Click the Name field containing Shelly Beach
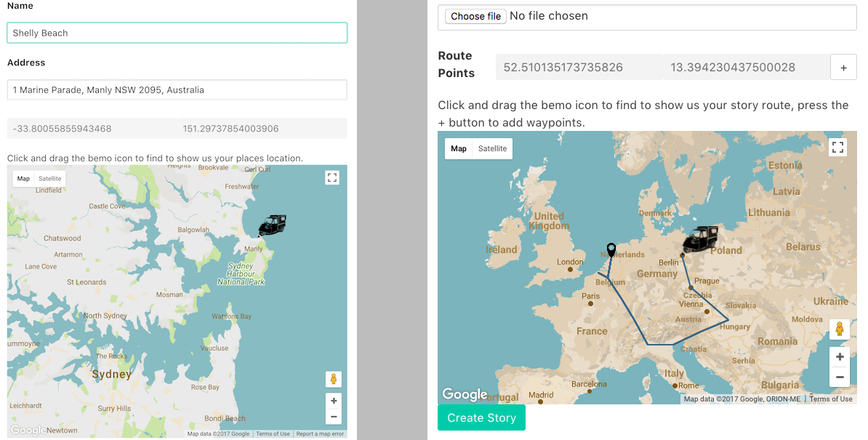 pos(177,33)
